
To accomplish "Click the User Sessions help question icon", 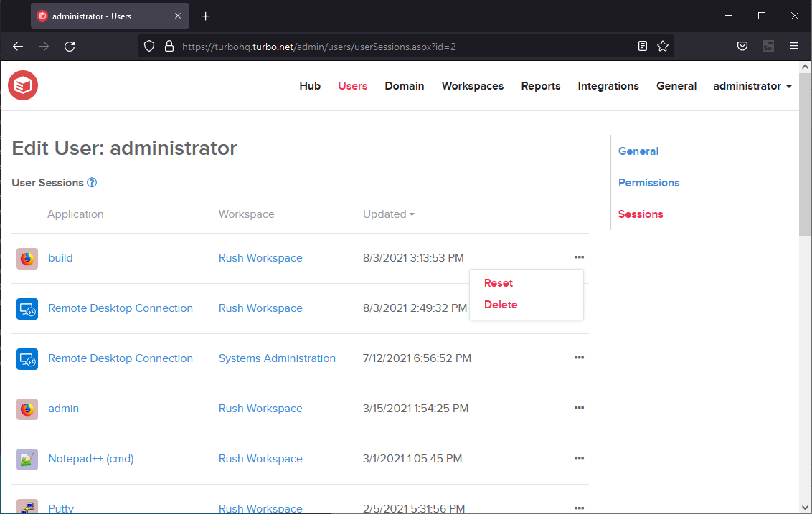I will pyautogui.click(x=92, y=182).
